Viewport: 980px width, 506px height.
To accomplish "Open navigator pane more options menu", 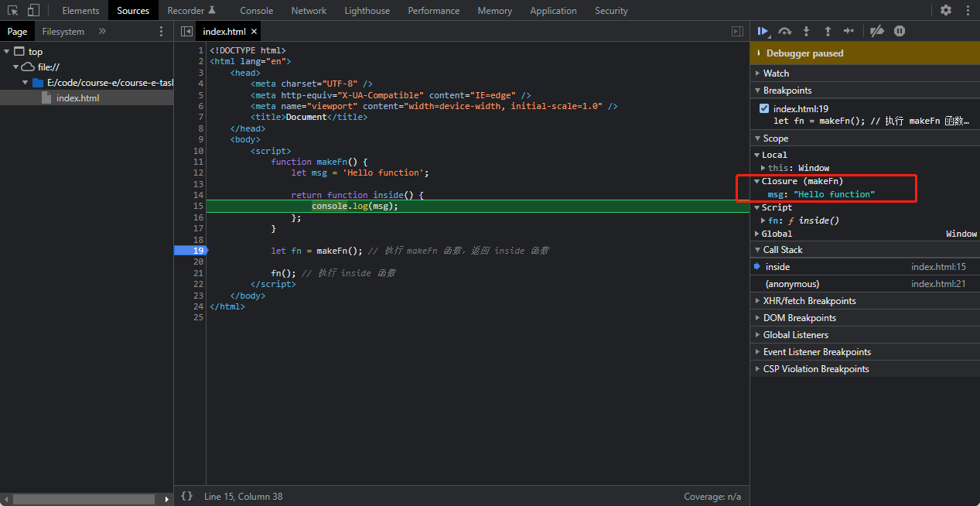I will pos(161,31).
